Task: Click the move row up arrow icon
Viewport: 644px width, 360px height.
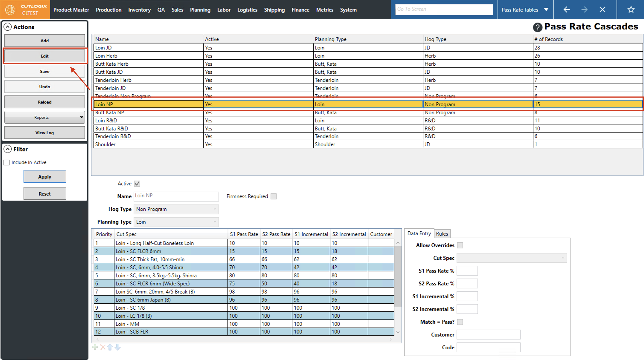Action: click(110, 347)
